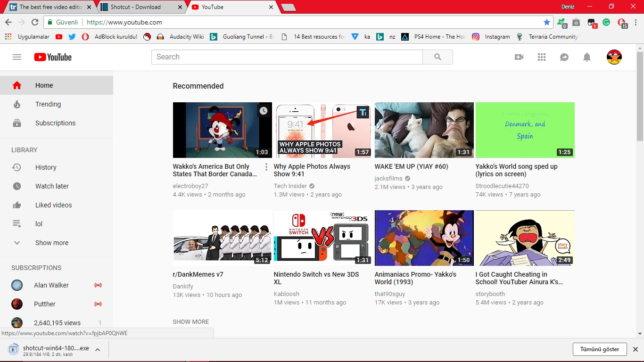Open the Alan Walker subscription channel

57,285
